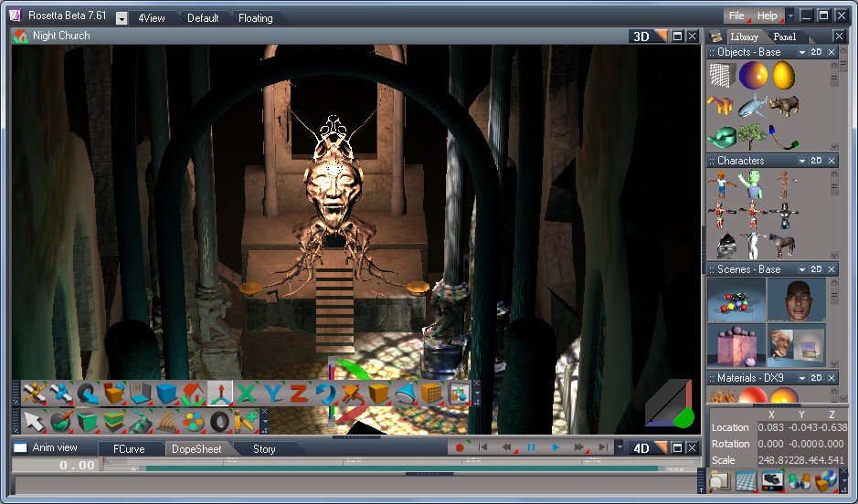Click the red record button
This screenshot has height=504, width=858.
pyautogui.click(x=460, y=447)
